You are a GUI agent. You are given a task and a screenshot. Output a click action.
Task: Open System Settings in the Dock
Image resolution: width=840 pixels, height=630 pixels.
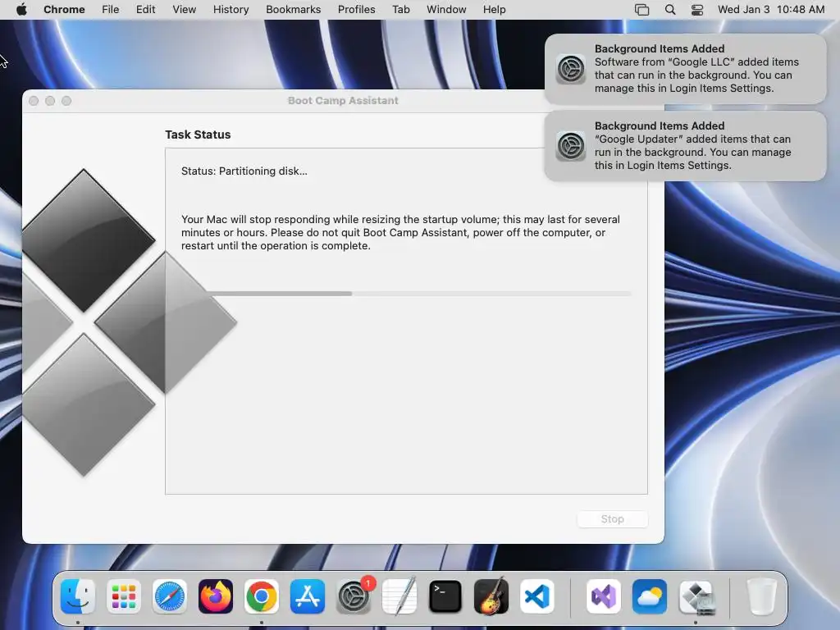click(x=354, y=596)
